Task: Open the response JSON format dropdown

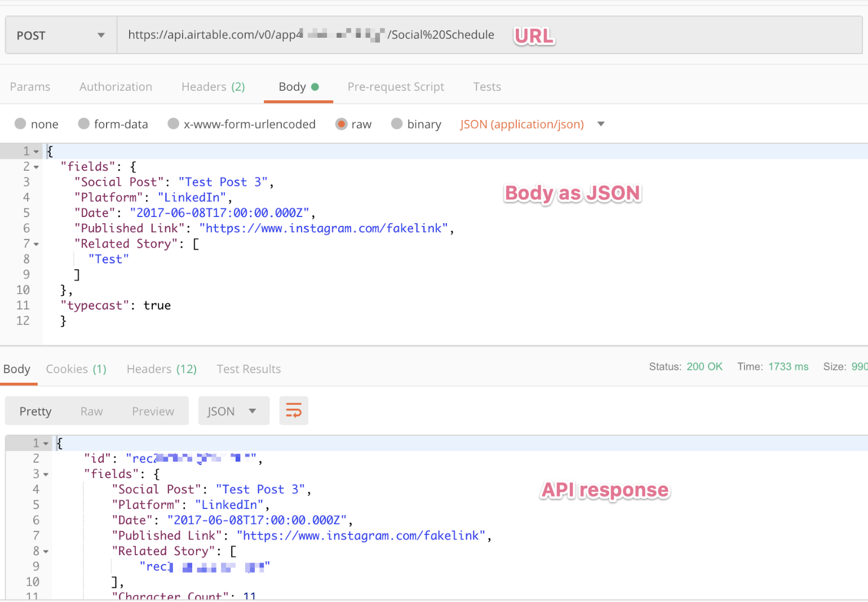Action: pos(234,411)
